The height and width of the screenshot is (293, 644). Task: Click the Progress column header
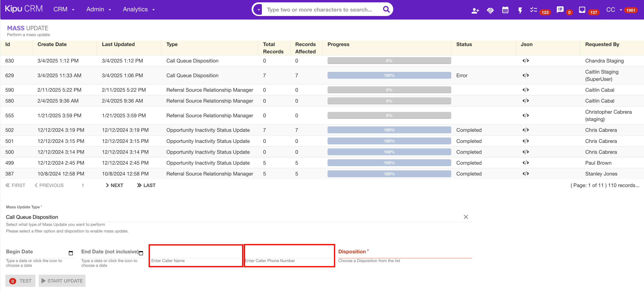tap(338, 44)
